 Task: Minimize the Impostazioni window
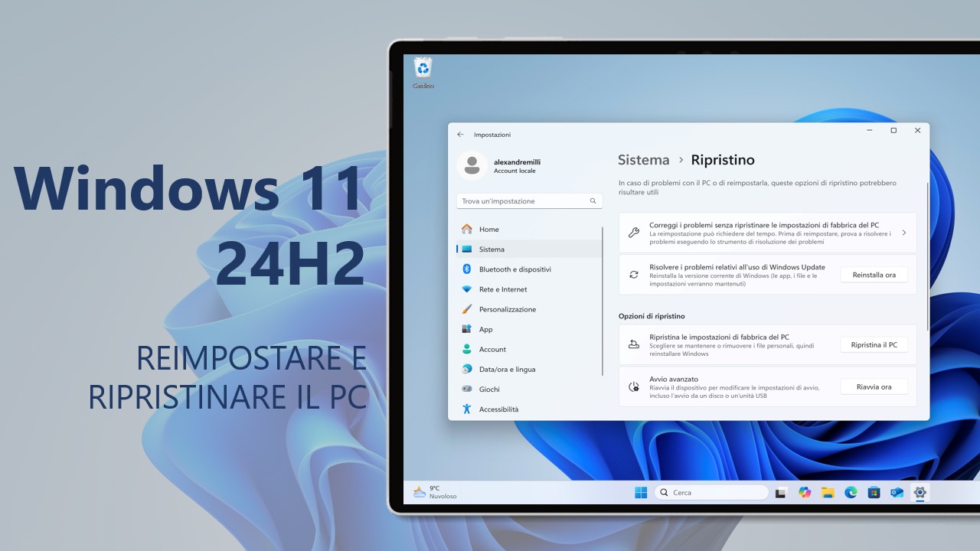tap(869, 131)
